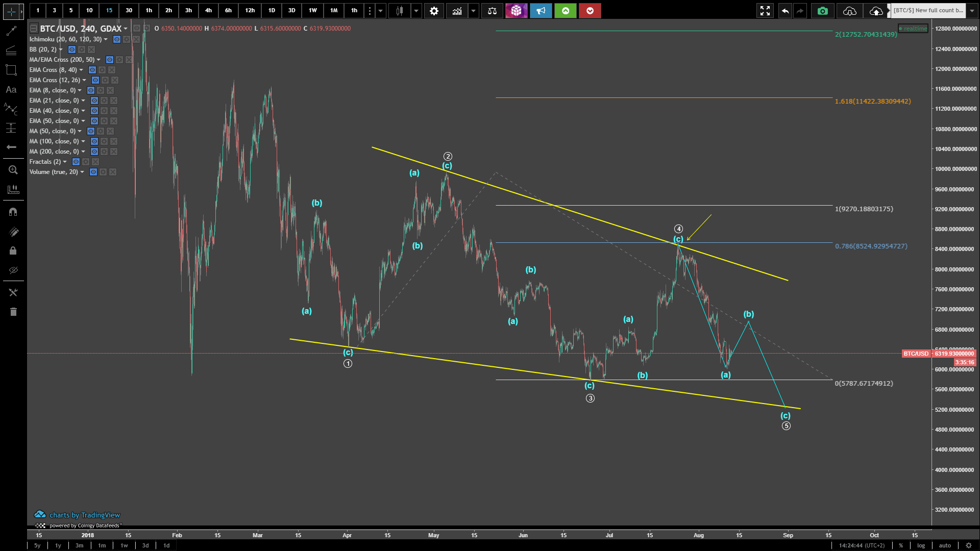Open bottom-right chart properties gear
This screenshot has height=551, width=980.
click(968, 545)
